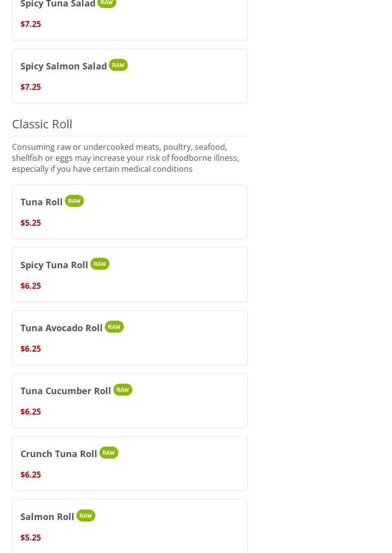
Task: Open the Spicy Tuna Roll item
Action: click(x=54, y=265)
